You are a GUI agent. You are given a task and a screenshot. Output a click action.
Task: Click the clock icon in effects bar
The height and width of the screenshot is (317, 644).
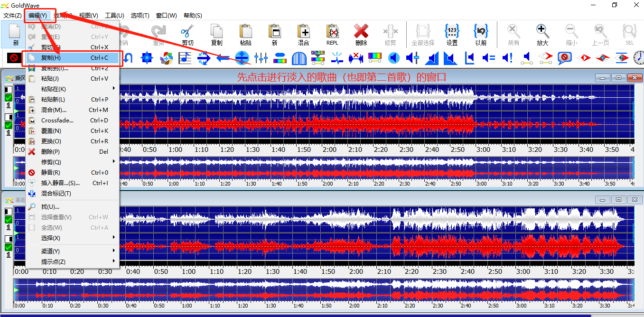point(638,58)
